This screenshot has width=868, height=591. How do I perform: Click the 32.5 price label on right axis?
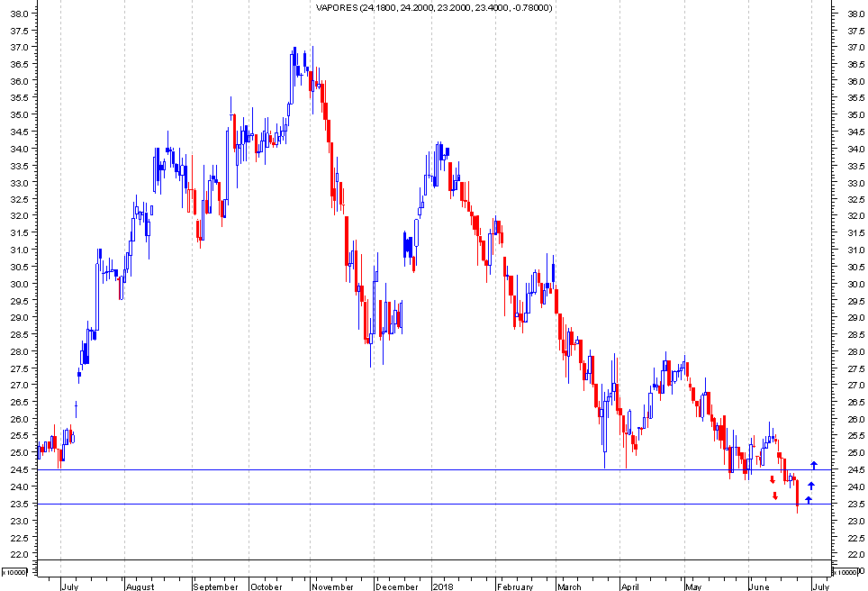[x=855, y=200]
